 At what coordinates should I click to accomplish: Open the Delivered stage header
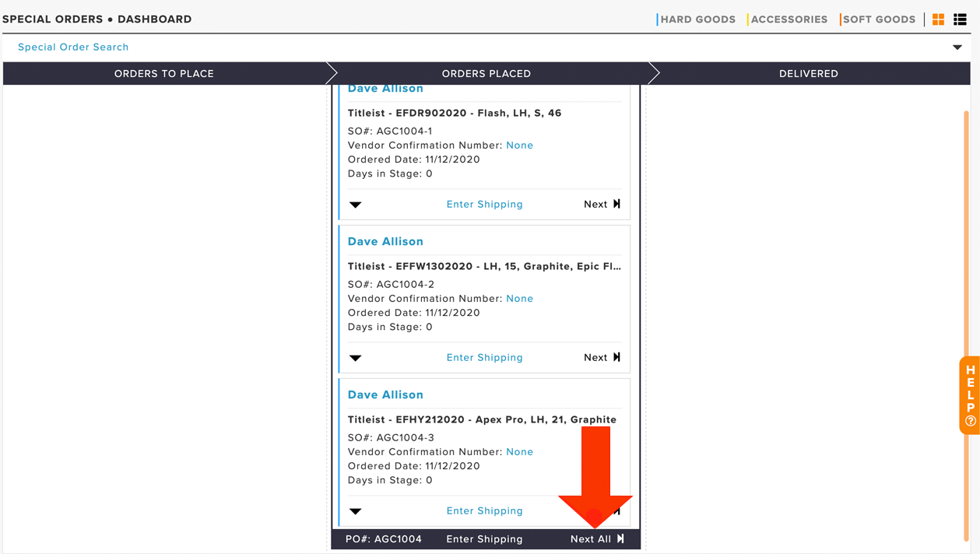click(x=809, y=73)
